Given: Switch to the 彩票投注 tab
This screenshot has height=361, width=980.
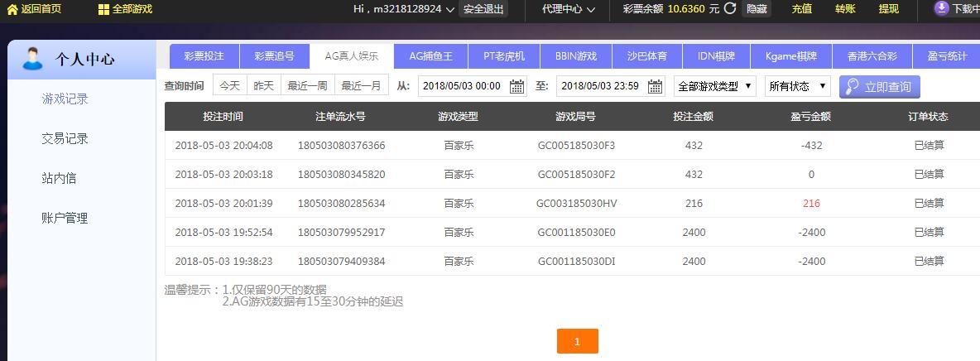Looking at the screenshot, I should coord(204,56).
